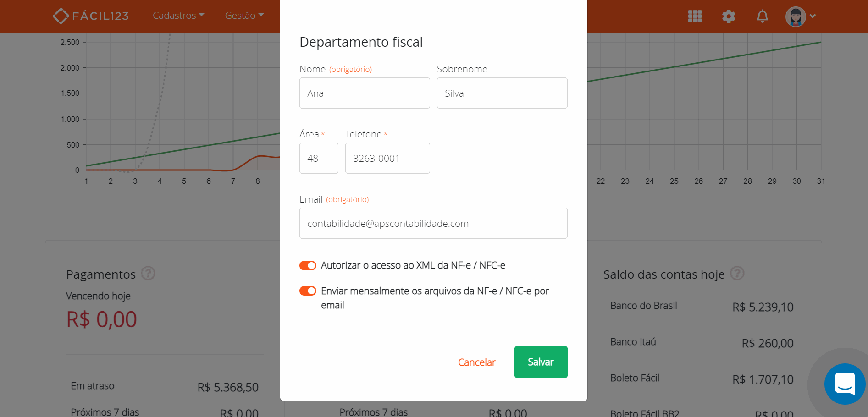
Task: Click the Fácil123 logo
Action: pyautogui.click(x=90, y=15)
